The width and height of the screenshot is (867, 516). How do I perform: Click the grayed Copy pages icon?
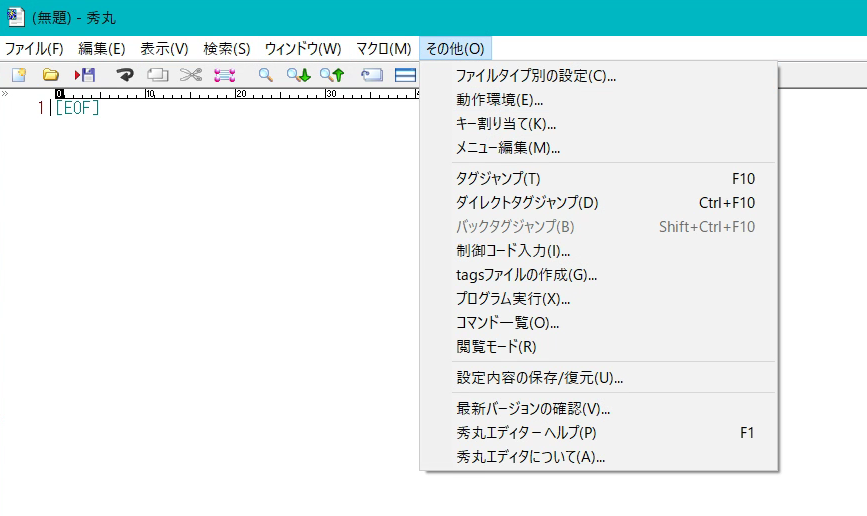[x=158, y=75]
